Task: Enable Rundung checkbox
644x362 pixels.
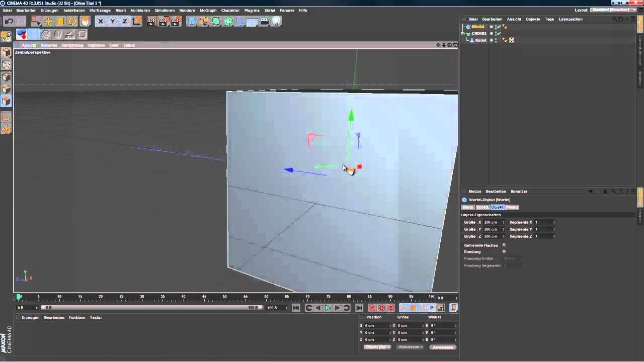Action: click(x=504, y=251)
